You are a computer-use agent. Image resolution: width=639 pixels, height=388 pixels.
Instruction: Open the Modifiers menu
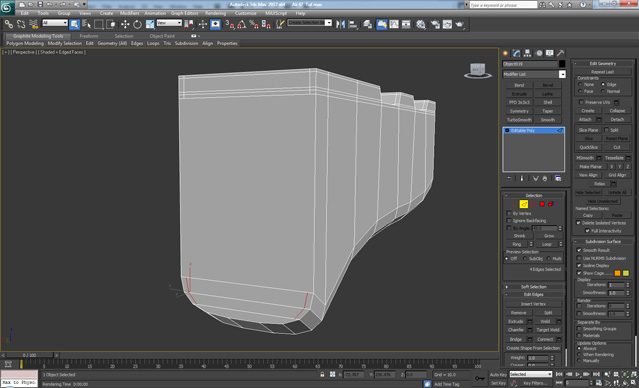[129, 13]
